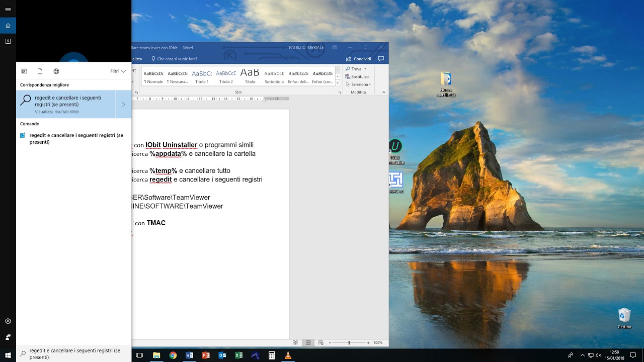
Task: Select the Cestino recycle bin icon
Action: (x=624, y=318)
